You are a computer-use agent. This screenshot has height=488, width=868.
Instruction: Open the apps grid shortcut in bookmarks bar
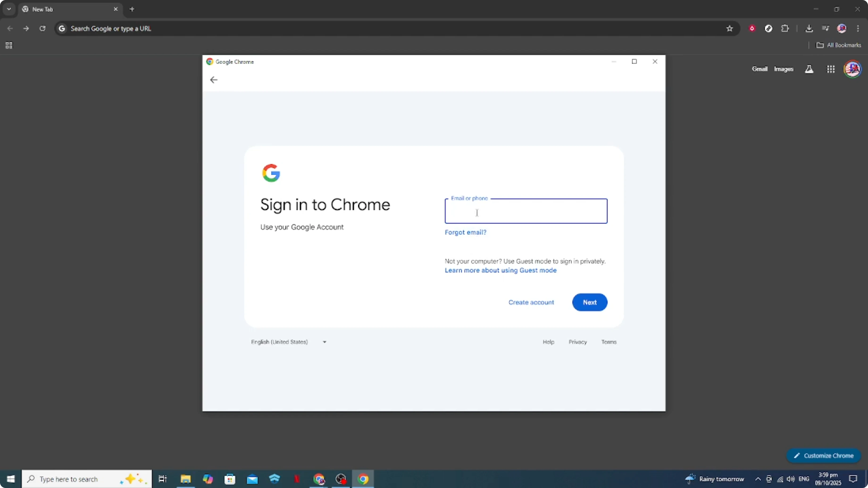point(9,45)
